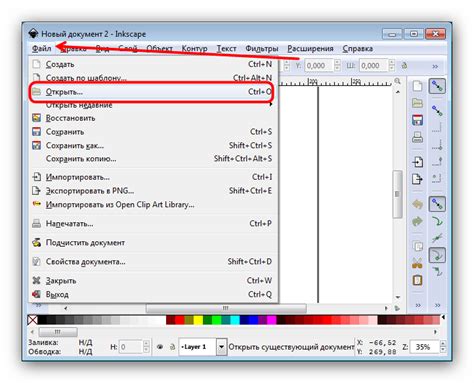The height and width of the screenshot is (383, 474).
Task: Choose Импортировать... from the menu
Action: click(154, 177)
